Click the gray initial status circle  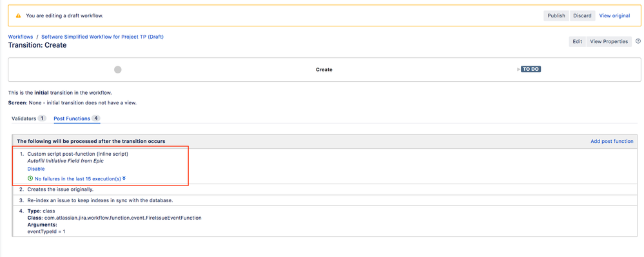(117, 70)
